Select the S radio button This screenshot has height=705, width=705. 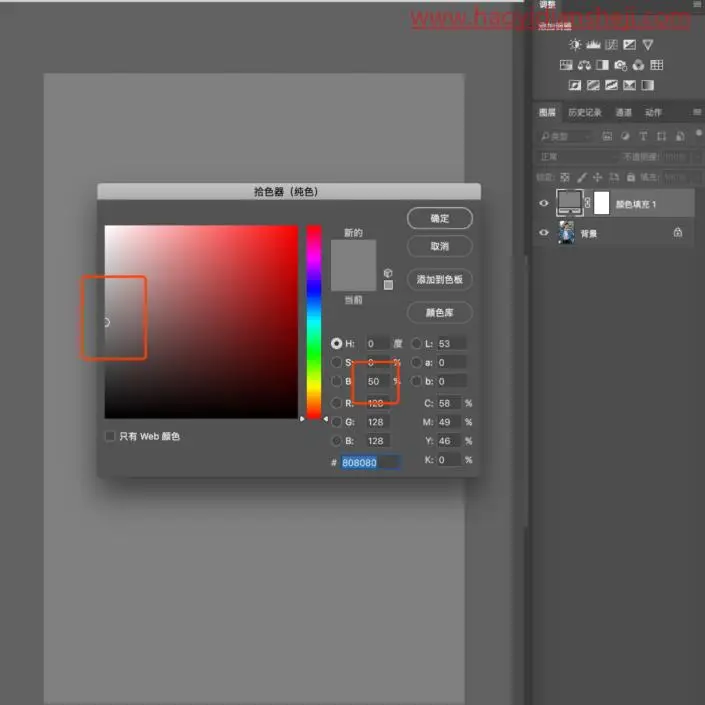[336, 362]
